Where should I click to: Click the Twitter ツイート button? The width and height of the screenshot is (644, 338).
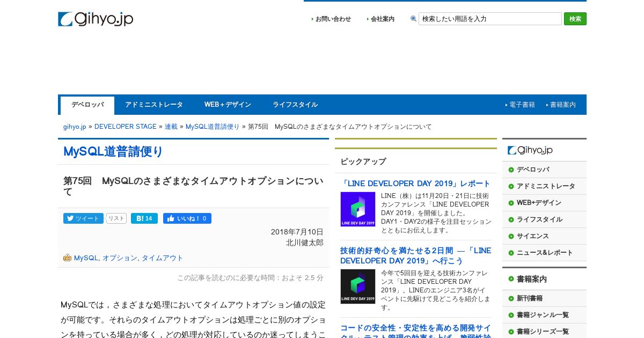83,218
